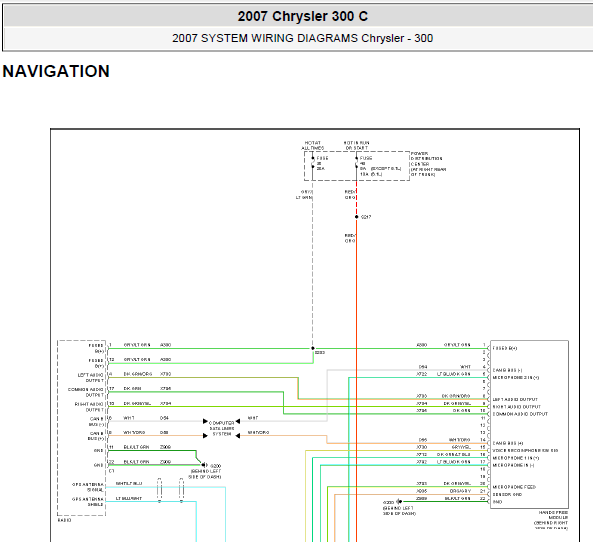Click the 2007 Chrysler 300 C title
Viewport: 593px width, 542px height.
(303, 16)
